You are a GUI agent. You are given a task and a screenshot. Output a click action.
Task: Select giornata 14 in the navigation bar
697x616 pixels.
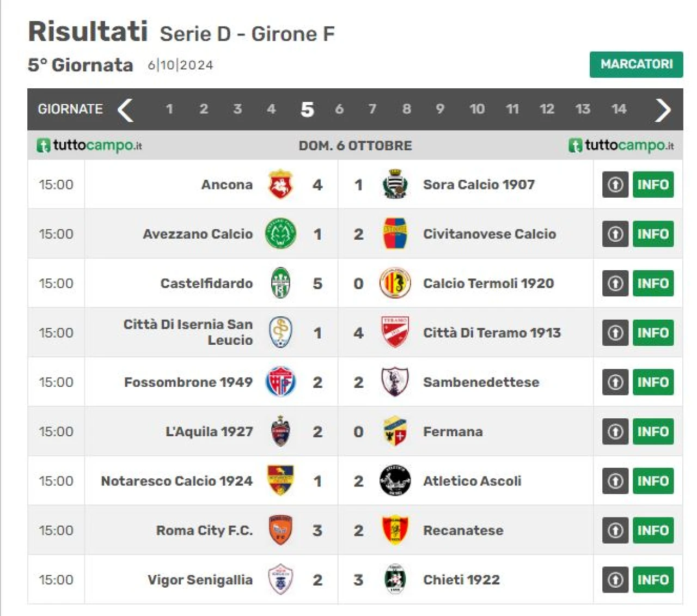pyautogui.click(x=619, y=109)
